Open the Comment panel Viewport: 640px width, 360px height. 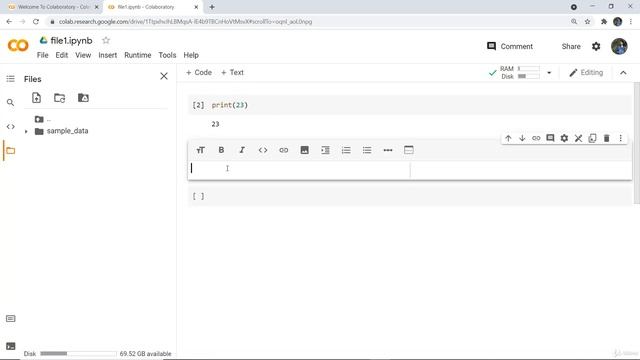(x=510, y=46)
